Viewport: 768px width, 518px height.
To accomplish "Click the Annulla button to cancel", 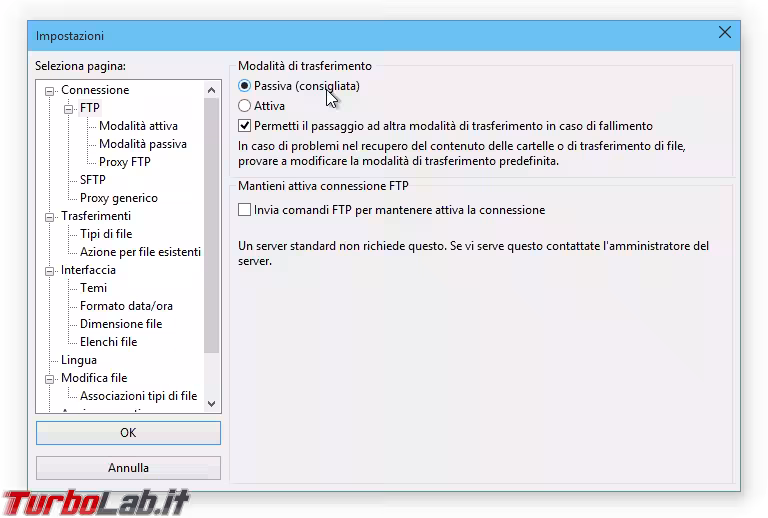I will point(128,468).
